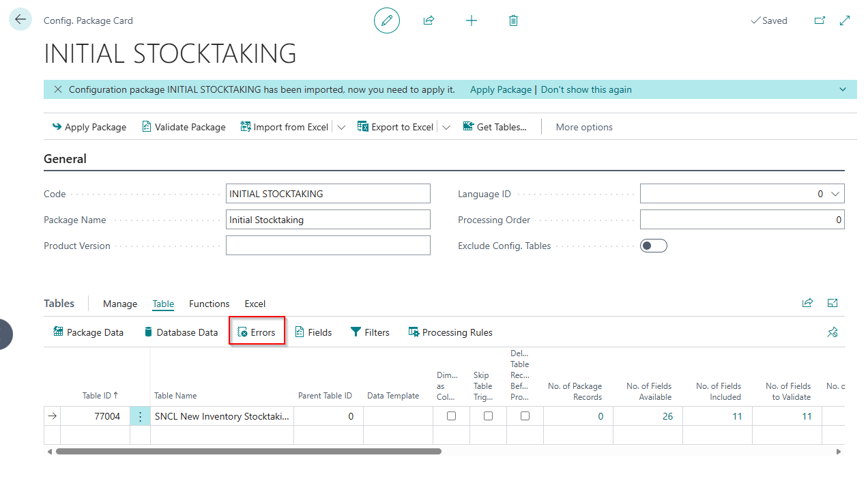Click Database Data action

(x=181, y=332)
